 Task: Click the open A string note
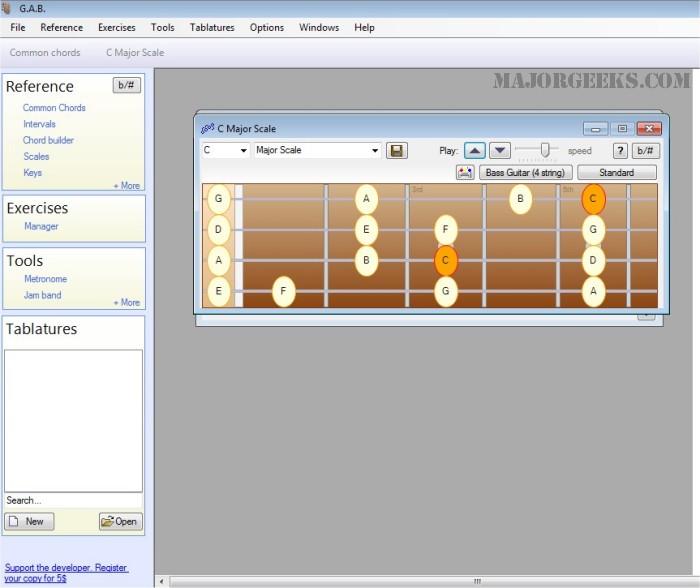tap(218, 260)
